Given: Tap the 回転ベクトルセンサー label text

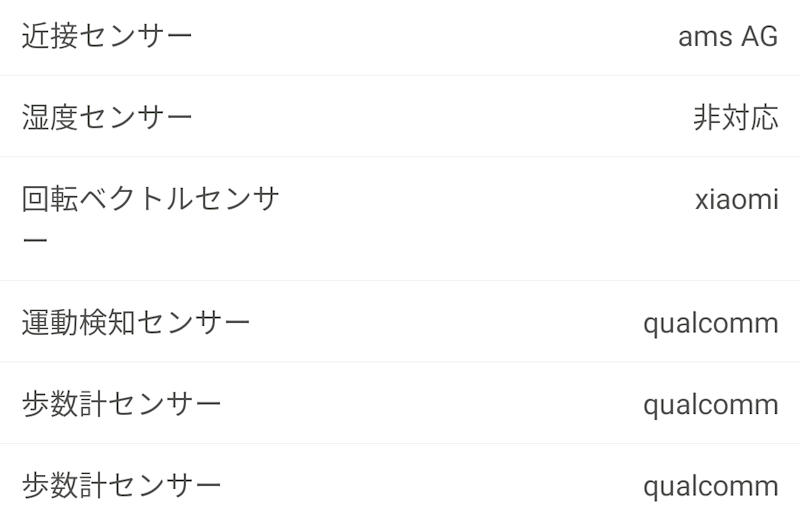Looking at the screenshot, I should (x=150, y=199).
